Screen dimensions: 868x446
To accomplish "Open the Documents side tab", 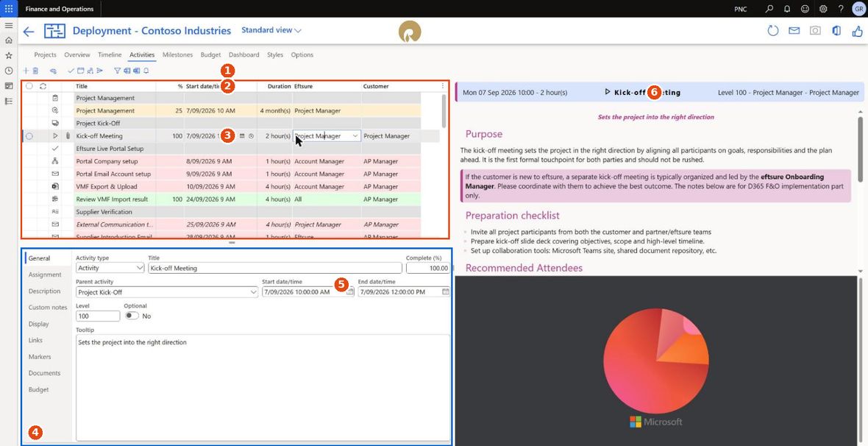I will [x=44, y=373].
